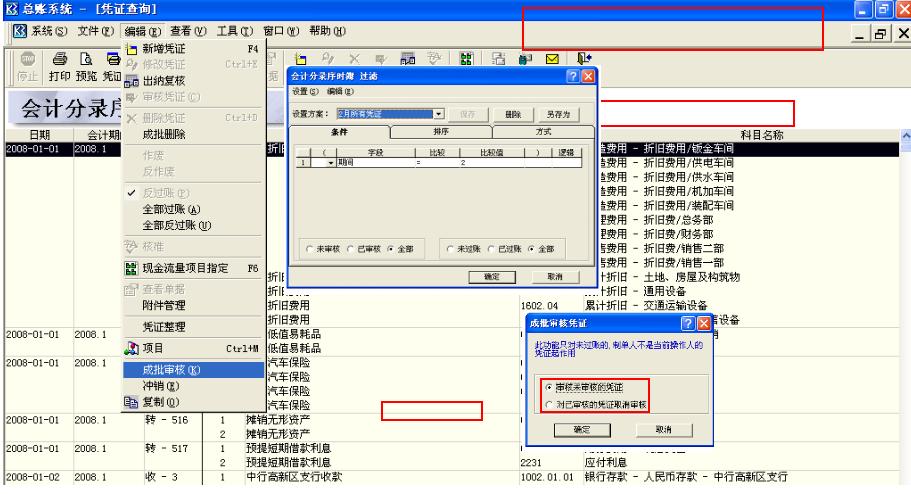Click the greyed approve (核准) toolbar icon

click(435, 59)
